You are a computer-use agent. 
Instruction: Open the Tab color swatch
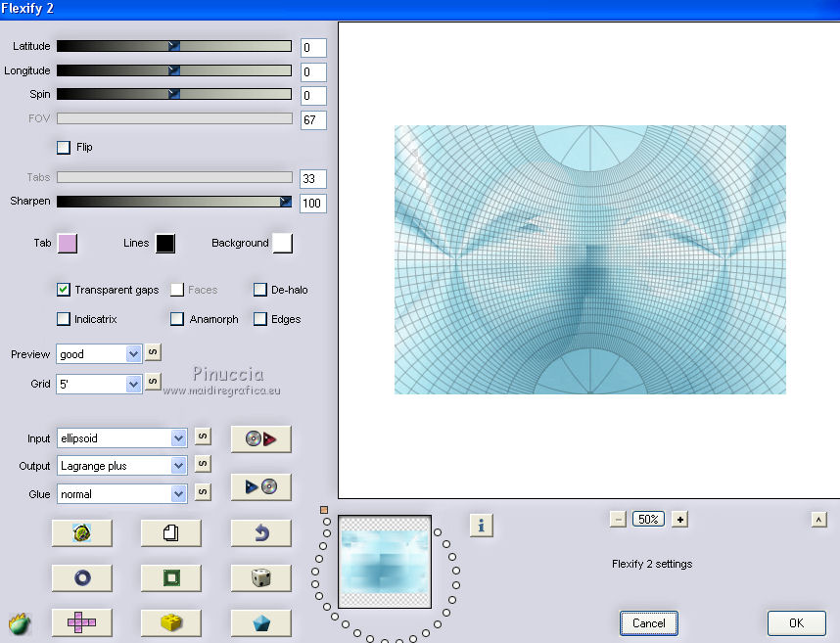click(x=67, y=243)
